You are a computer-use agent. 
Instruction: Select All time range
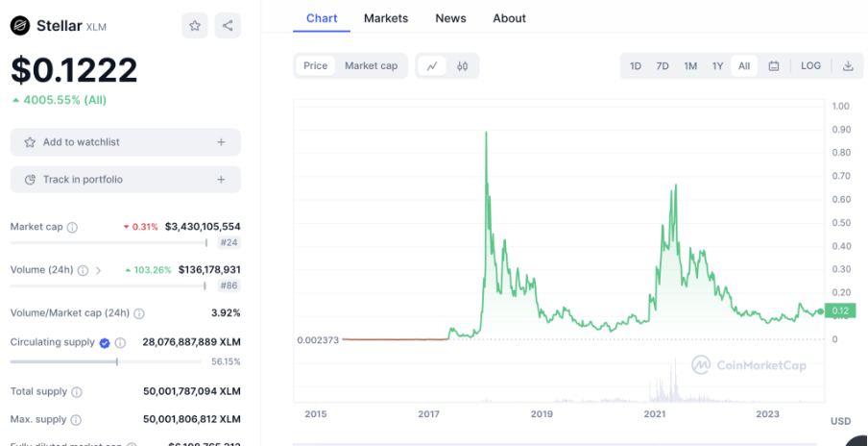pyautogui.click(x=744, y=66)
